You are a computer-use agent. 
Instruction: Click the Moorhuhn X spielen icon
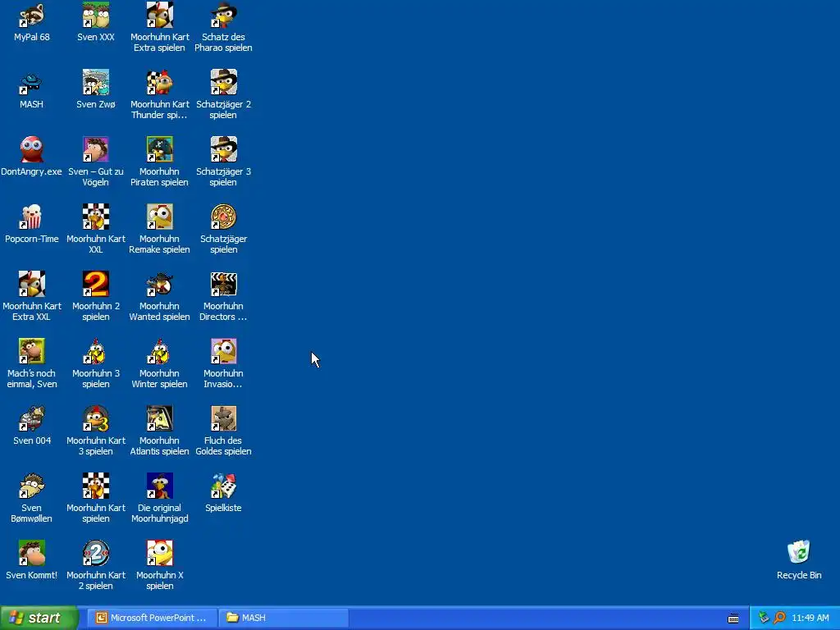[160, 553]
